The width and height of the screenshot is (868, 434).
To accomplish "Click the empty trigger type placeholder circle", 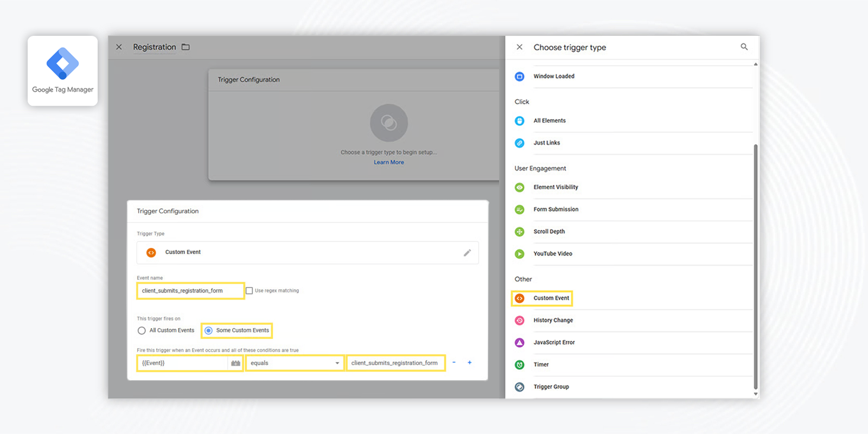I will click(x=389, y=123).
